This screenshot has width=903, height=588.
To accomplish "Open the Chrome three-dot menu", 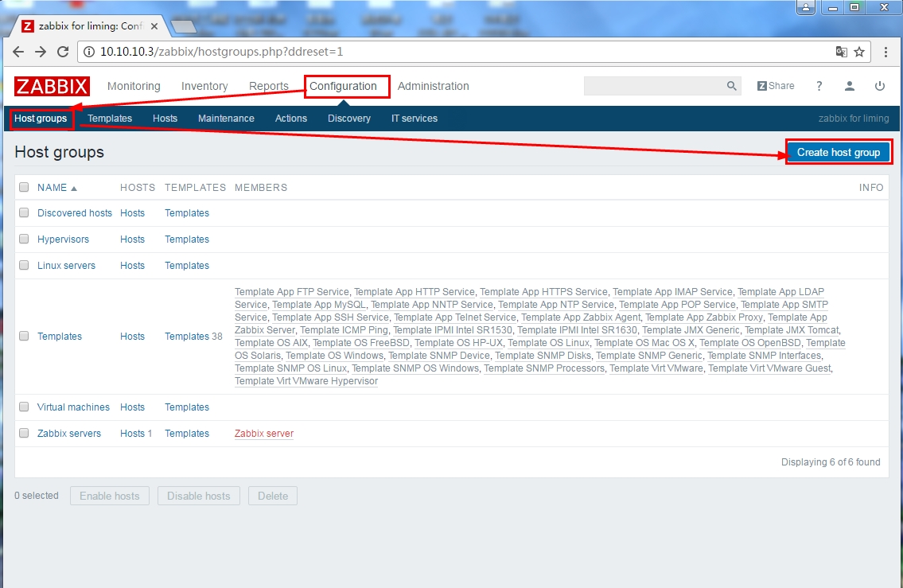I will [x=885, y=52].
